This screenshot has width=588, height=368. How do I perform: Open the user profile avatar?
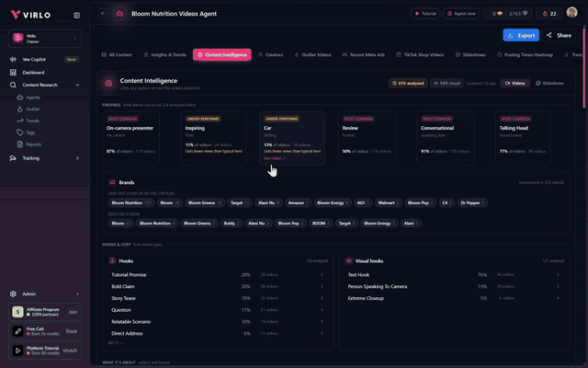click(x=571, y=12)
